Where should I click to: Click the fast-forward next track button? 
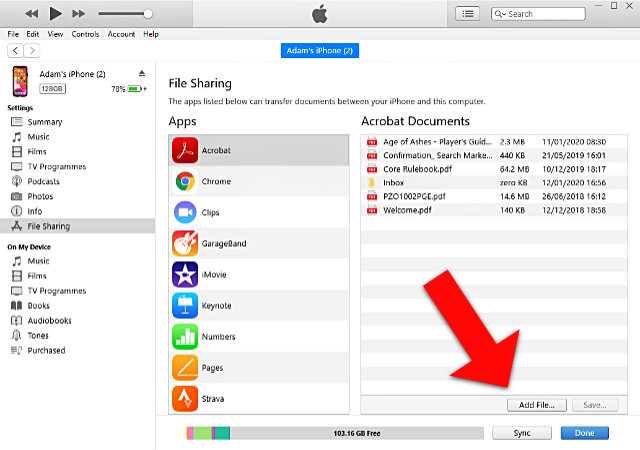(x=78, y=14)
